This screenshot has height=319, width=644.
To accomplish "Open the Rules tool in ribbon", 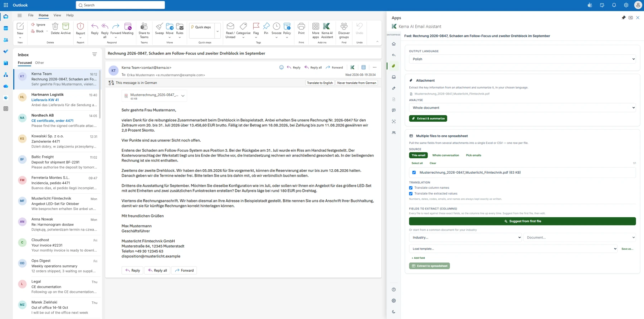I will tap(180, 26).
